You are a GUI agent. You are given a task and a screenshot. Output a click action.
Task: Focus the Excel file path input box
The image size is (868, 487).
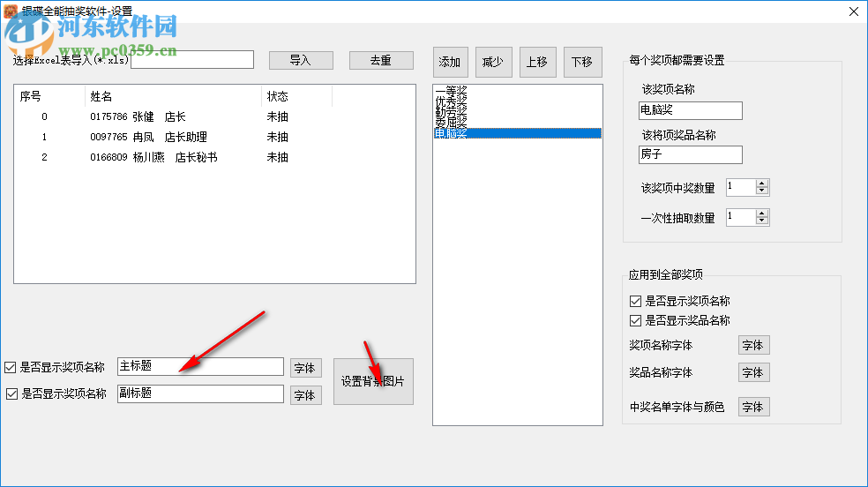pyautogui.click(x=192, y=60)
